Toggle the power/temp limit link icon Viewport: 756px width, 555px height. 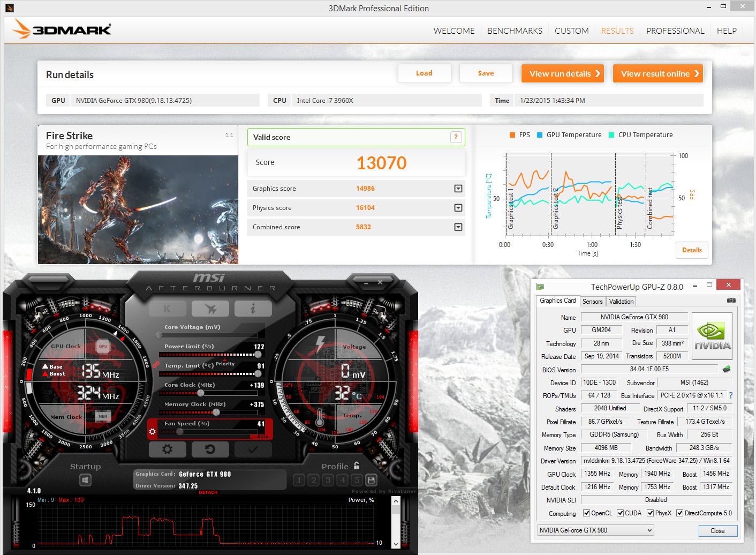click(156, 364)
